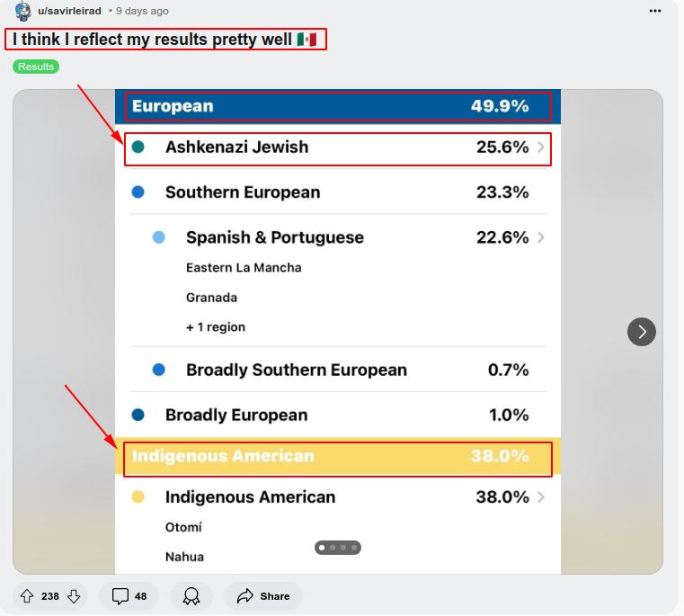Open the three-dot post options menu

point(654,11)
